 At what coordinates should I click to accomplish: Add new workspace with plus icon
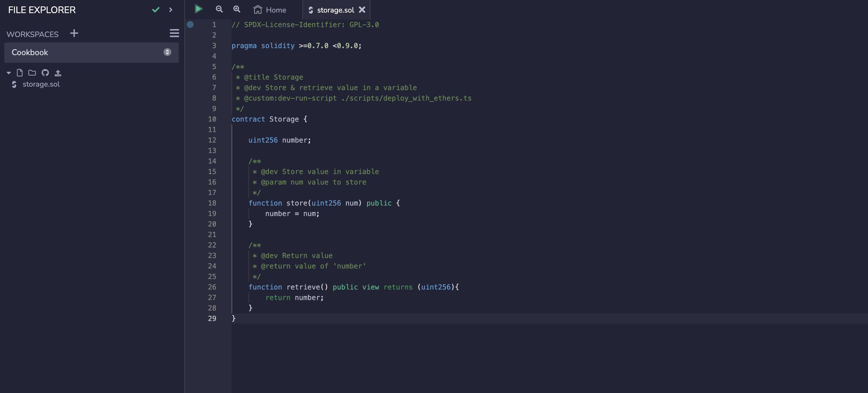[74, 33]
